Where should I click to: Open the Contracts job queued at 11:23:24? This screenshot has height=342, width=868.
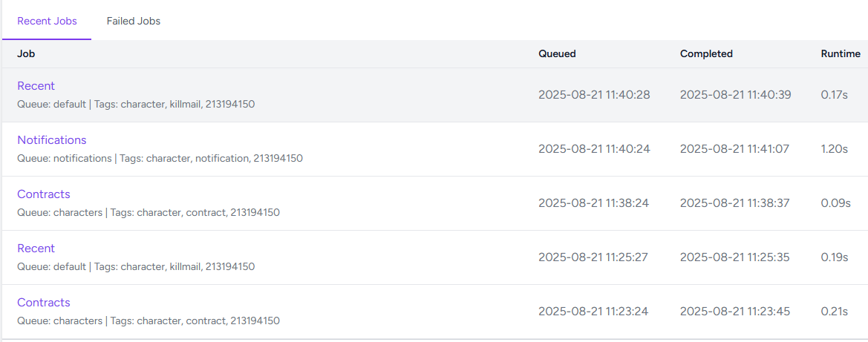pos(44,303)
